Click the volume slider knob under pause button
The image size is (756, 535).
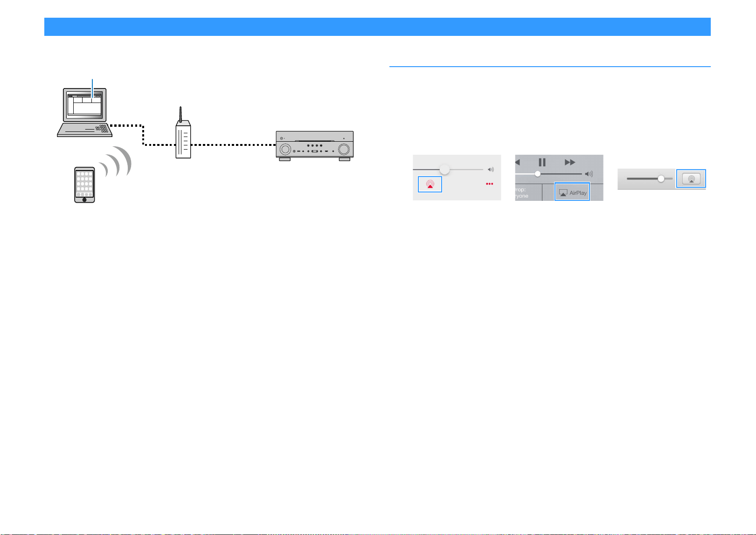click(538, 174)
